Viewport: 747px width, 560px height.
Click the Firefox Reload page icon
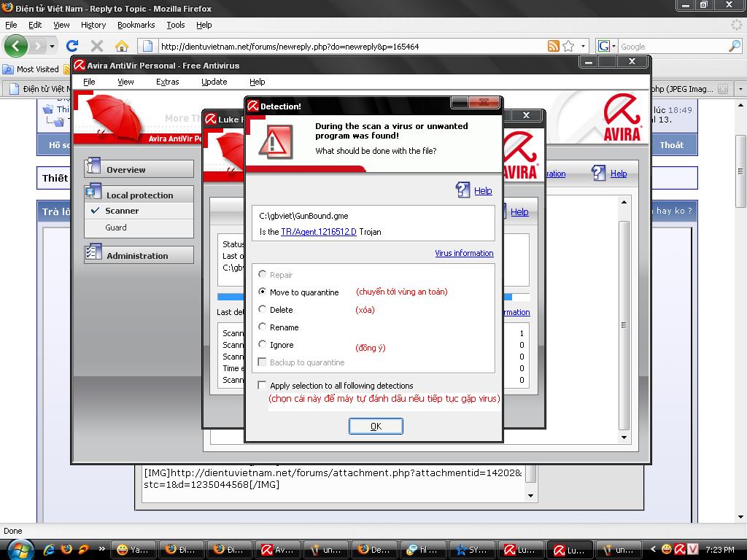coord(72,46)
